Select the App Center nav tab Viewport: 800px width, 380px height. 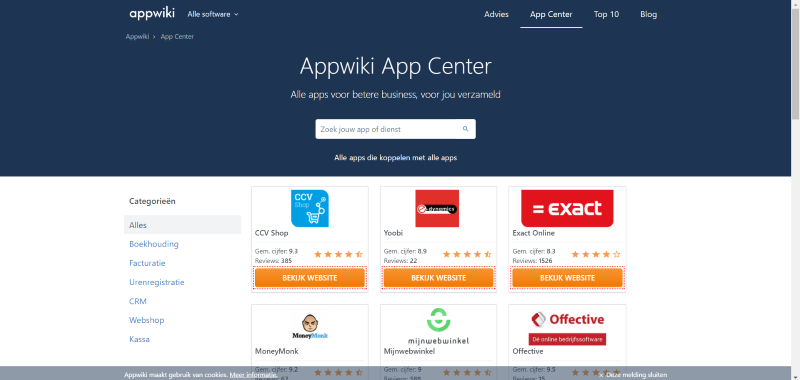[x=551, y=14]
